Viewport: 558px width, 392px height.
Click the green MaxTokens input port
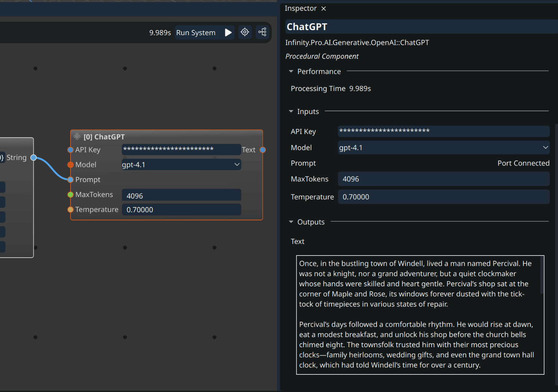pos(70,195)
